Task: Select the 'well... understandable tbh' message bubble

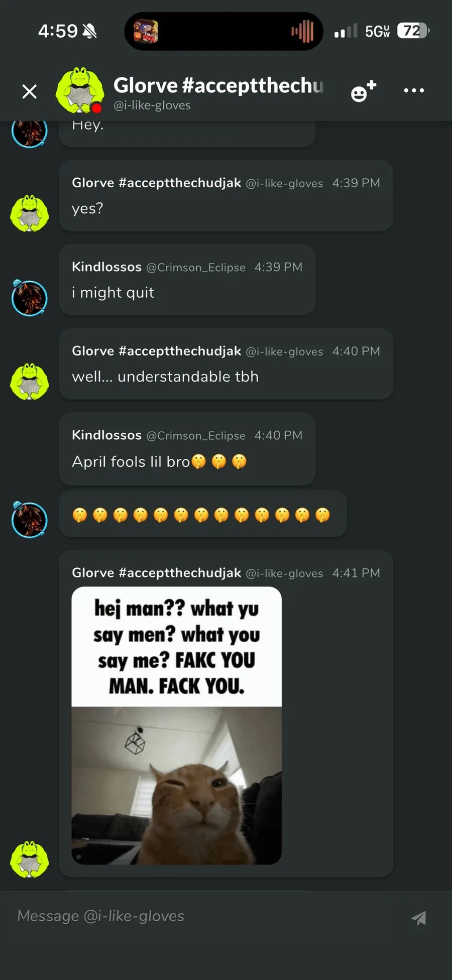Action: (x=226, y=364)
